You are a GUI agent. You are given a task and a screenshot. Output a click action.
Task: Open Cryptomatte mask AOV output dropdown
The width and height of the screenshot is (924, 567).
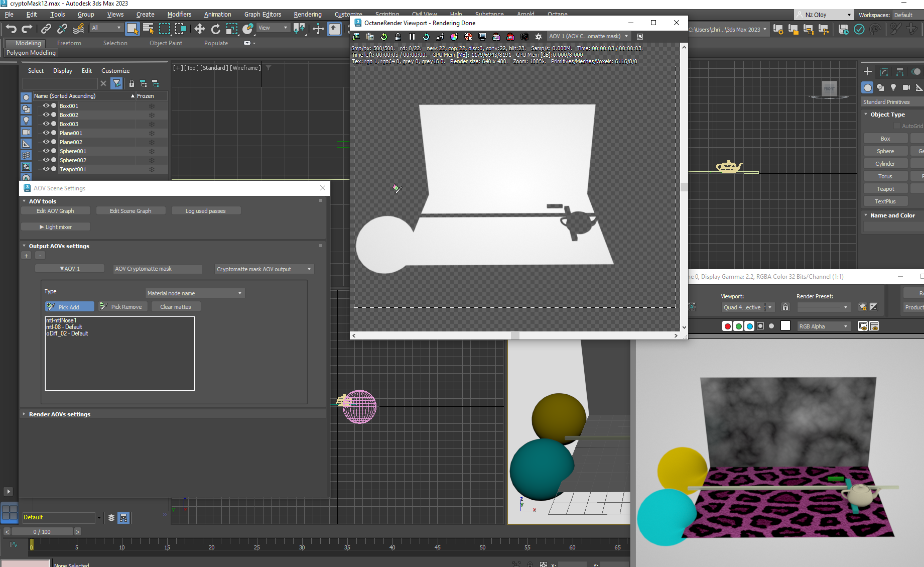(x=265, y=269)
